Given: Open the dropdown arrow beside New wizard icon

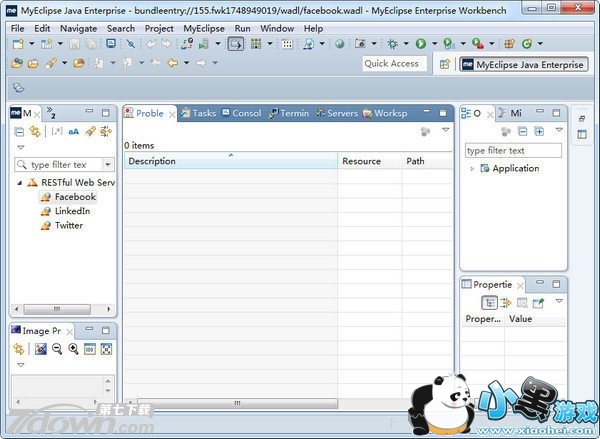Looking at the screenshot, I should click(x=32, y=44).
